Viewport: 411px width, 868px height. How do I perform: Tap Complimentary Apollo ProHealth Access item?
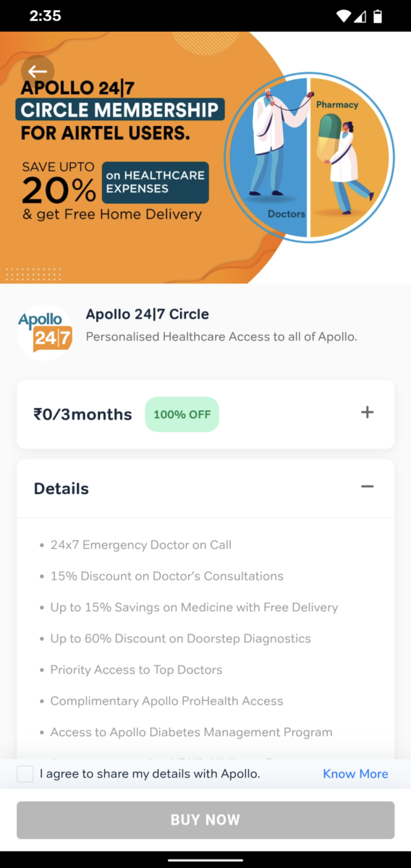[166, 701]
